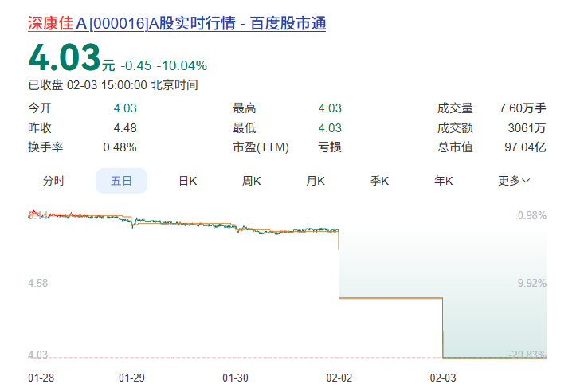584x392 pixels.
Task: Click the 01-30 date label on chart axis
Action: 235,378
